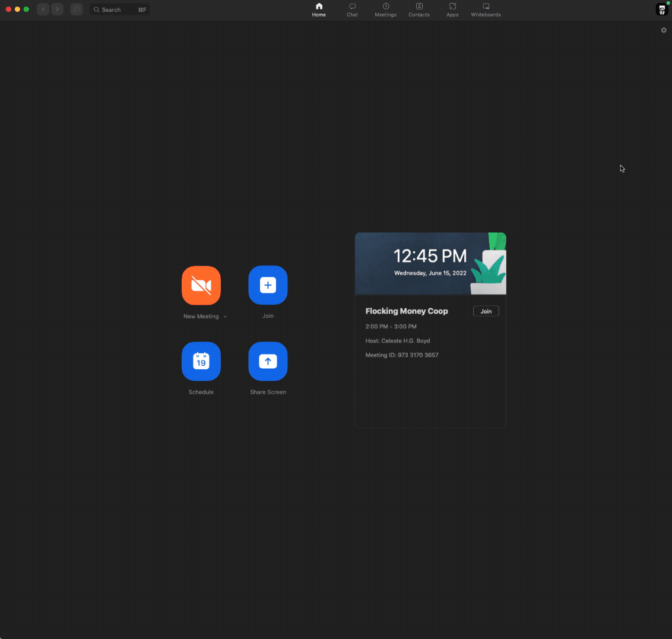Go to the Meetings tab

click(x=386, y=10)
